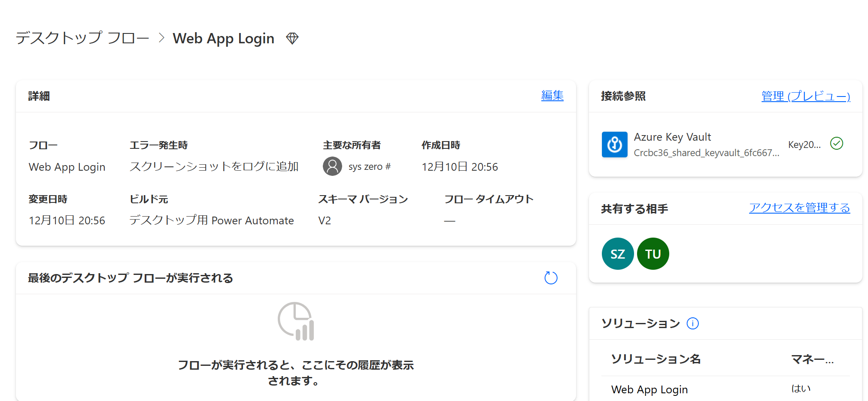This screenshot has width=868, height=401.
Task: Click the green connection status checkmark
Action: (837, 143)
